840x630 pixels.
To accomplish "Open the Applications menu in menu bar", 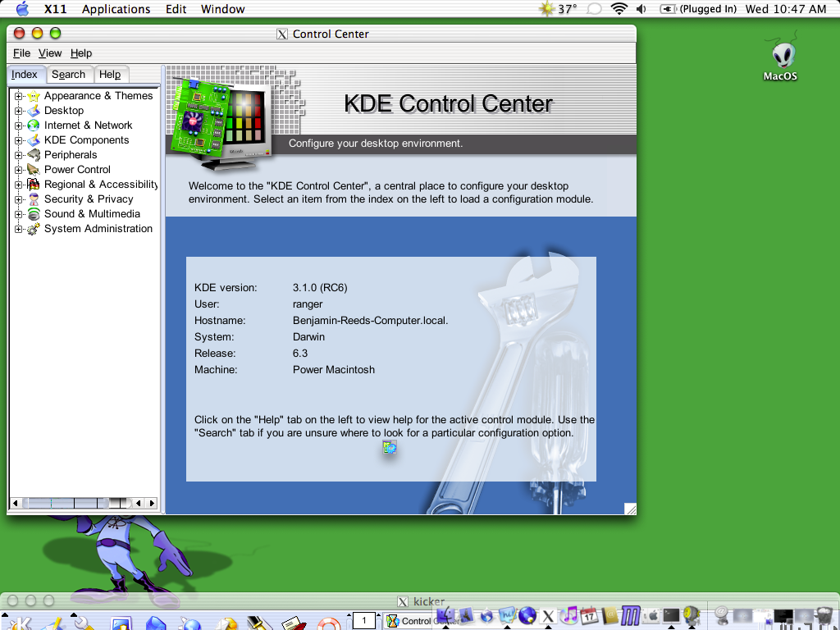I will 116,8.
